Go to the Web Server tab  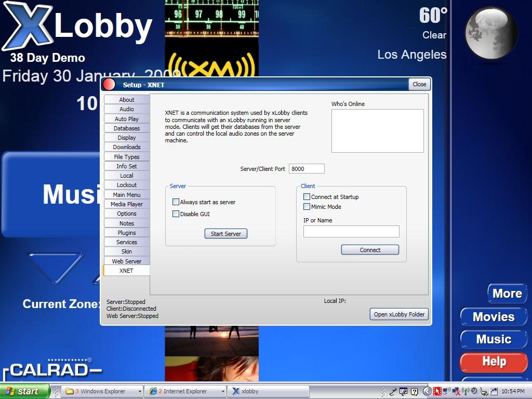click(127, 261)
